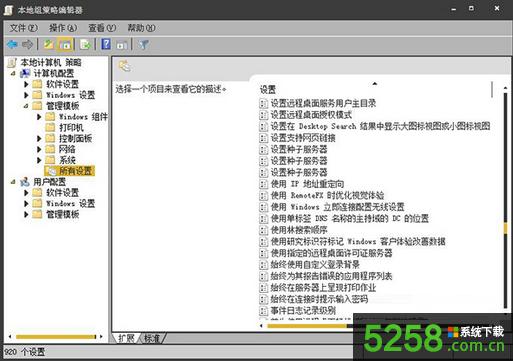Click the Filter funnel toolbar icon
The width and height of the screenshot is (513, 361).
pos(144,44)
